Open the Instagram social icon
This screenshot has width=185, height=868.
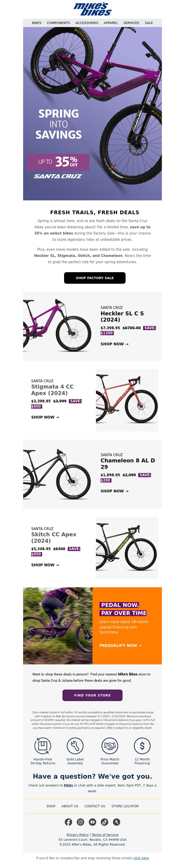click(80, 822)
